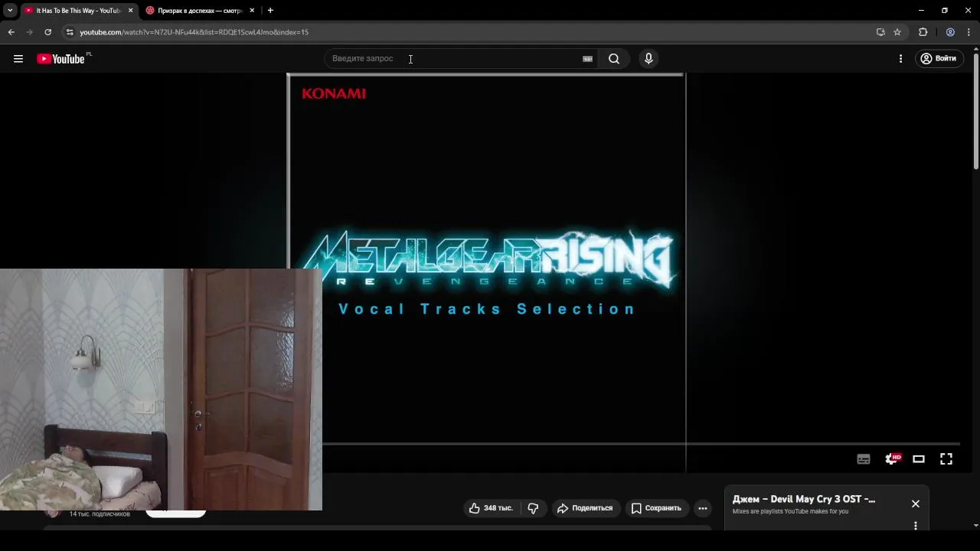Click the Поделиться share button
The height and width of the screenshot is (551, 980).
click(x=585, y=508)
